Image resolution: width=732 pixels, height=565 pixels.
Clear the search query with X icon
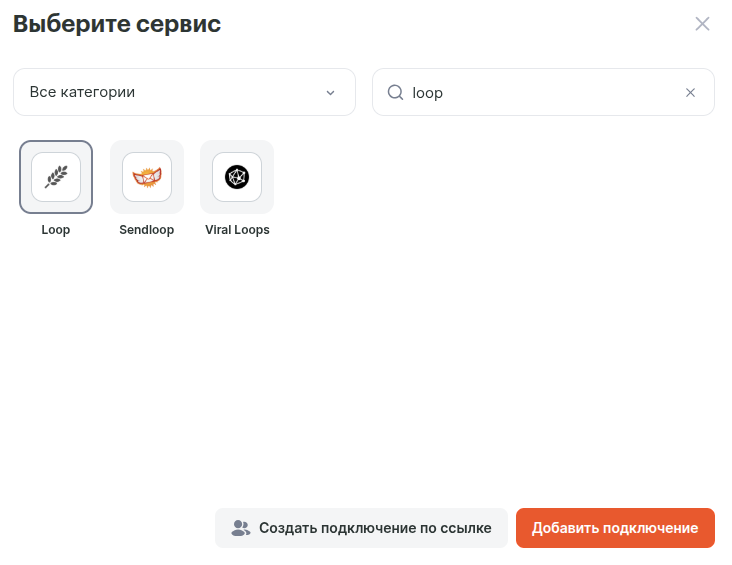click(x=690, y=92)
